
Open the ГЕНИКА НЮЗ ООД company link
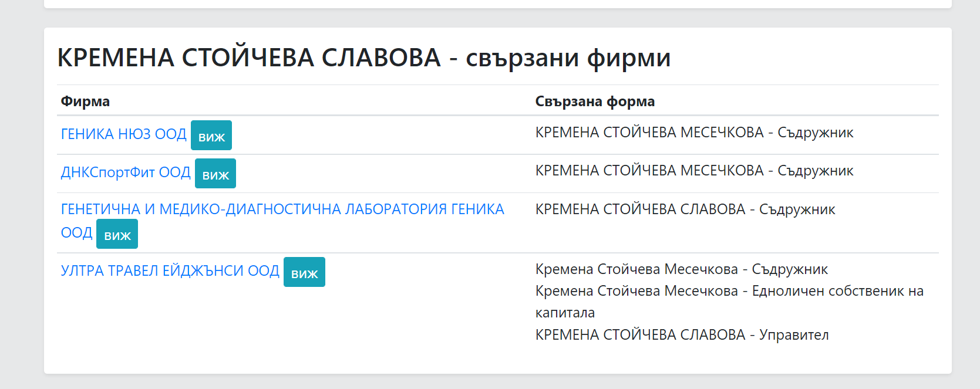[x=123, y=134]
